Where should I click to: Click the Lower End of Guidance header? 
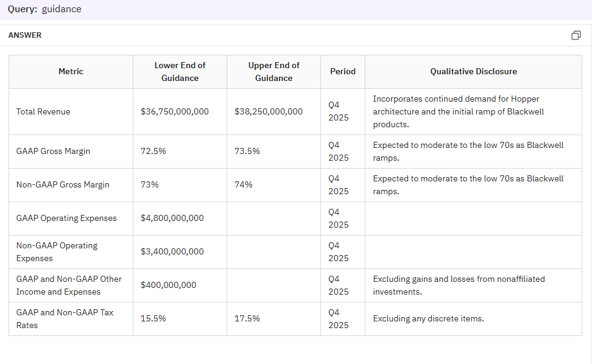(x=180, y=72)
